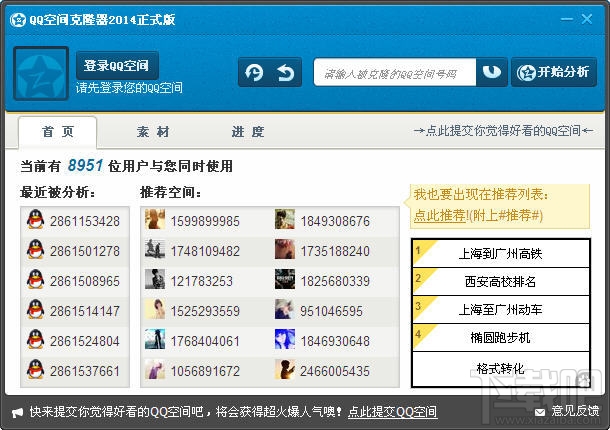Select recommended space number 1768404061
The image size is (610, 430).
(x=205, y=341)
